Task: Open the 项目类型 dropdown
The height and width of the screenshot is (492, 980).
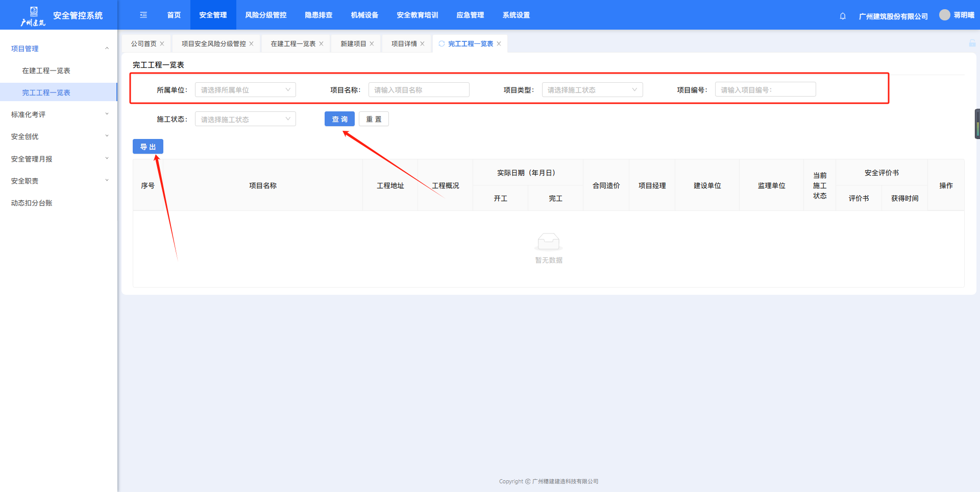Action: pyautogui.click(x=592, y=90)
